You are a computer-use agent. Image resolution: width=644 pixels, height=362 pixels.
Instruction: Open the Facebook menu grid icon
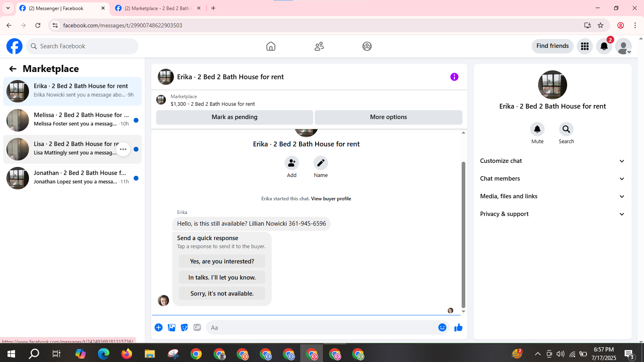(x=585, y=46)
